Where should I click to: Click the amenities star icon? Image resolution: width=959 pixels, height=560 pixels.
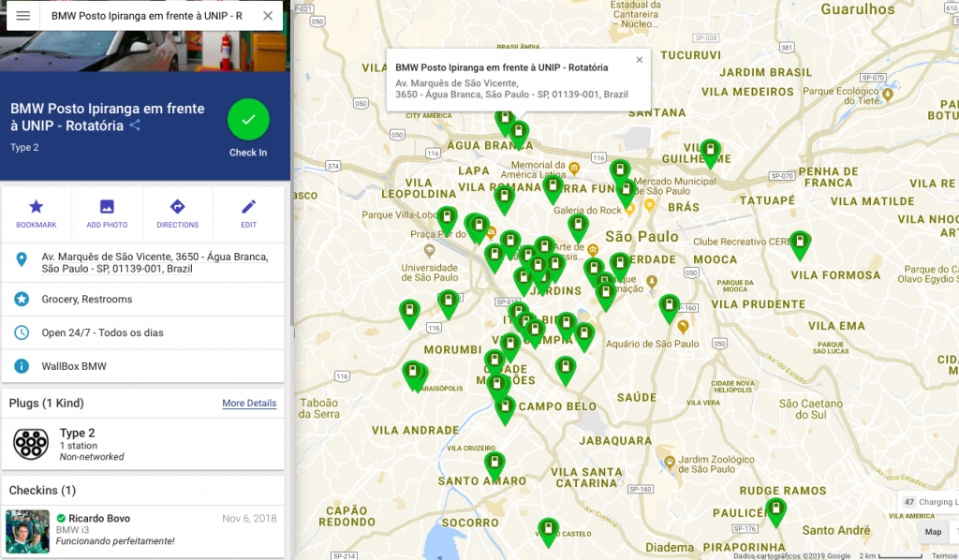[x=22, y=299]
